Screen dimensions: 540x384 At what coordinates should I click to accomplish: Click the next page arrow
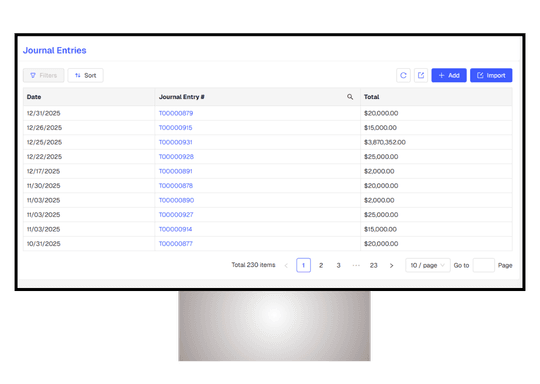click(x=391, y=266)
